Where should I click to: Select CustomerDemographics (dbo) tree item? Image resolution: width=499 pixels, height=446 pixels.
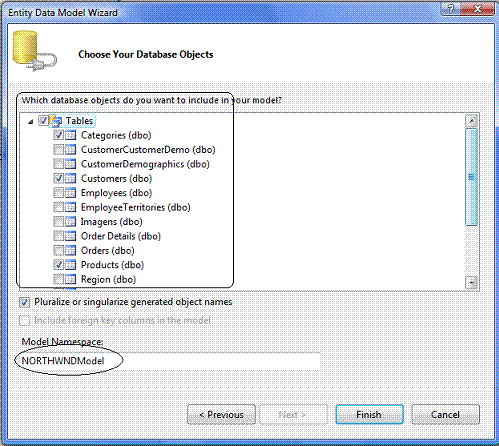pos(145,164)
